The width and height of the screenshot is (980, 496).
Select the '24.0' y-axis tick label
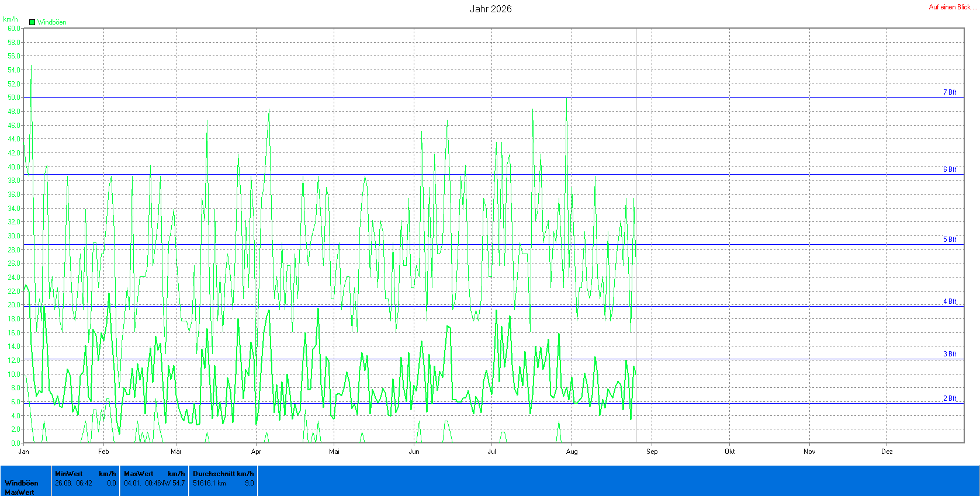point(14,278)
